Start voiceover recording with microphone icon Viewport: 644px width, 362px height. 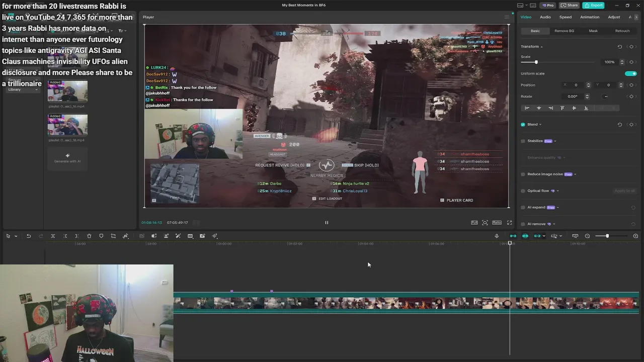497,236
